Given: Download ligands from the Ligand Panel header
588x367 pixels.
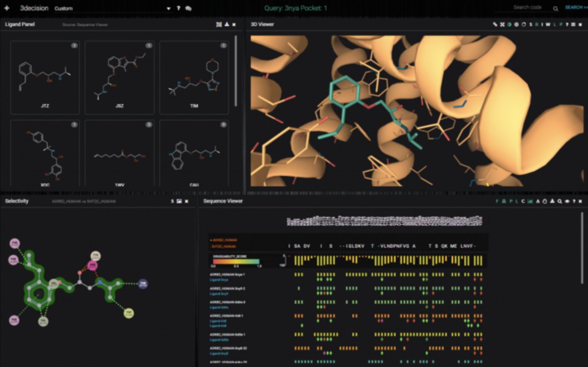Looking at the screenshot, I should coord(226,25).
